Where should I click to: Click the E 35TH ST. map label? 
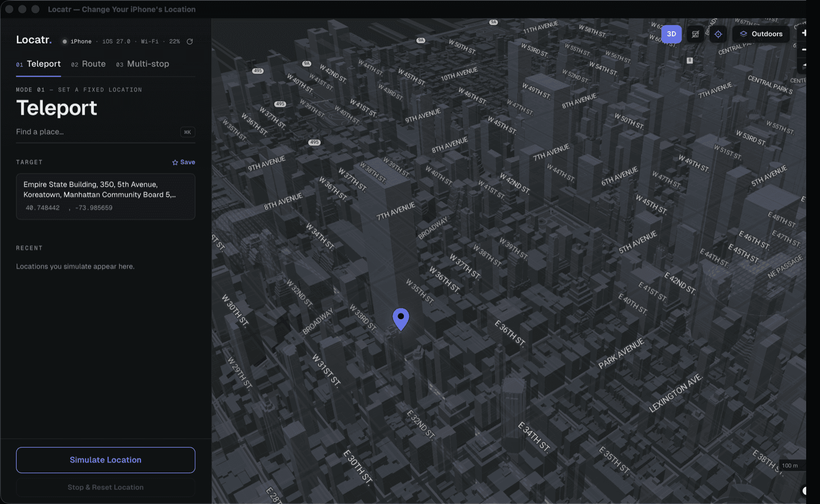614,460
